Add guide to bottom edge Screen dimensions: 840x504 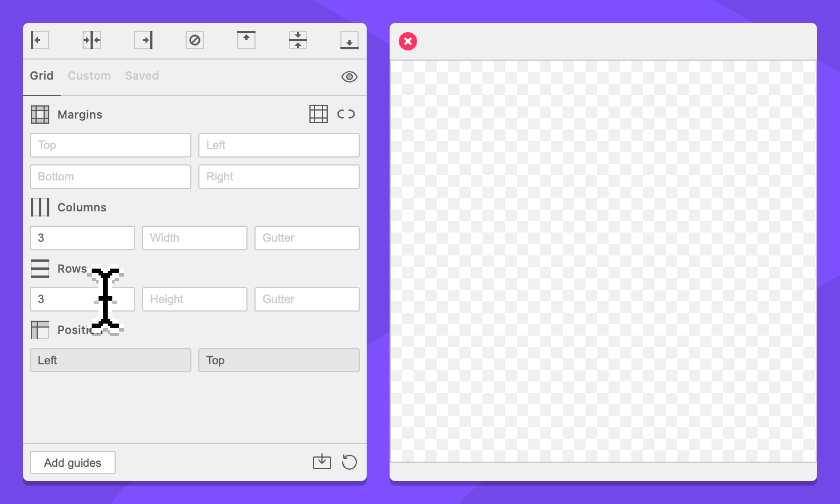350,40
